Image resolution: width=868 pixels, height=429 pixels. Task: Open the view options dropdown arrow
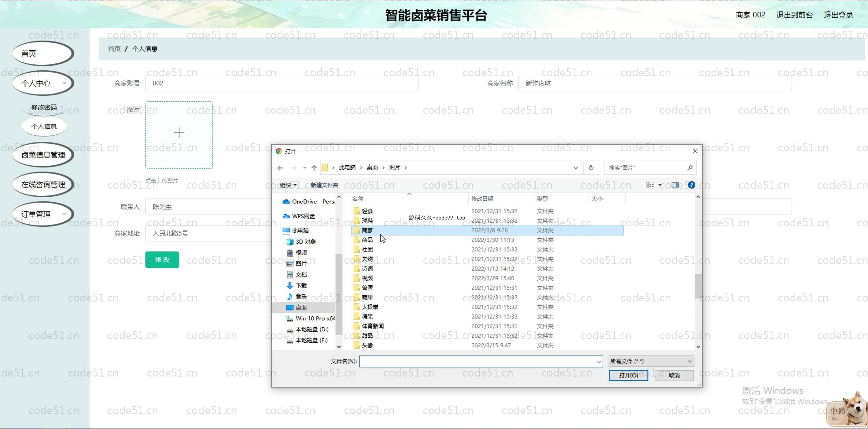pos(660,185)
